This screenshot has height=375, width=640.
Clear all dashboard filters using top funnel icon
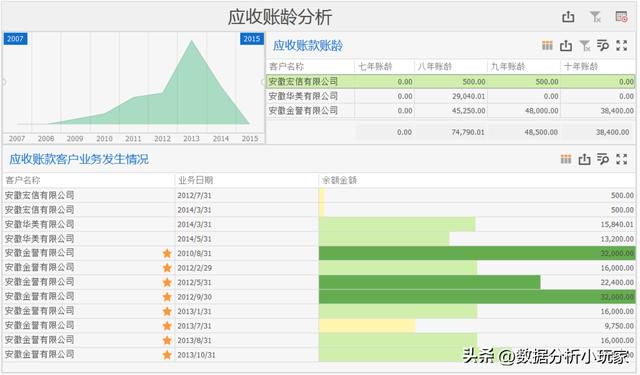pos(596,17)
